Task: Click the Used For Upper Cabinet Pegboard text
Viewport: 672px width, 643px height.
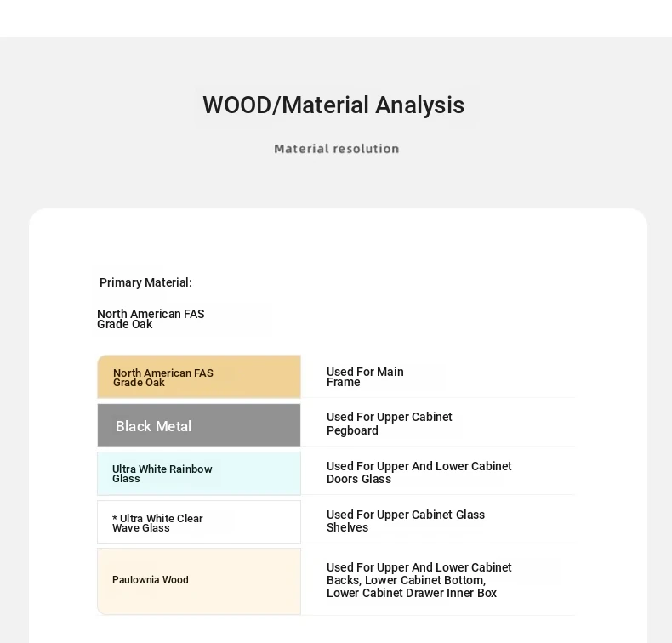Action: click(389, 424)
